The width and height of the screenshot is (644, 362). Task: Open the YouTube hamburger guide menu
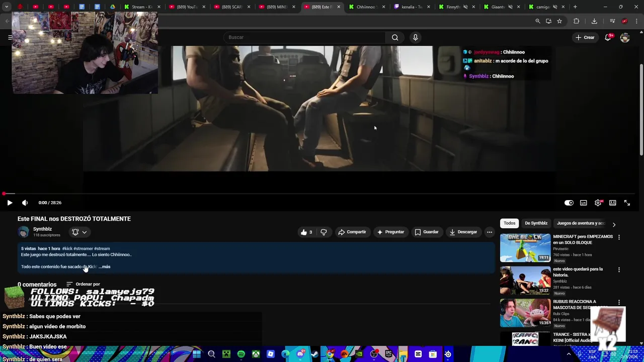(10, 37)
